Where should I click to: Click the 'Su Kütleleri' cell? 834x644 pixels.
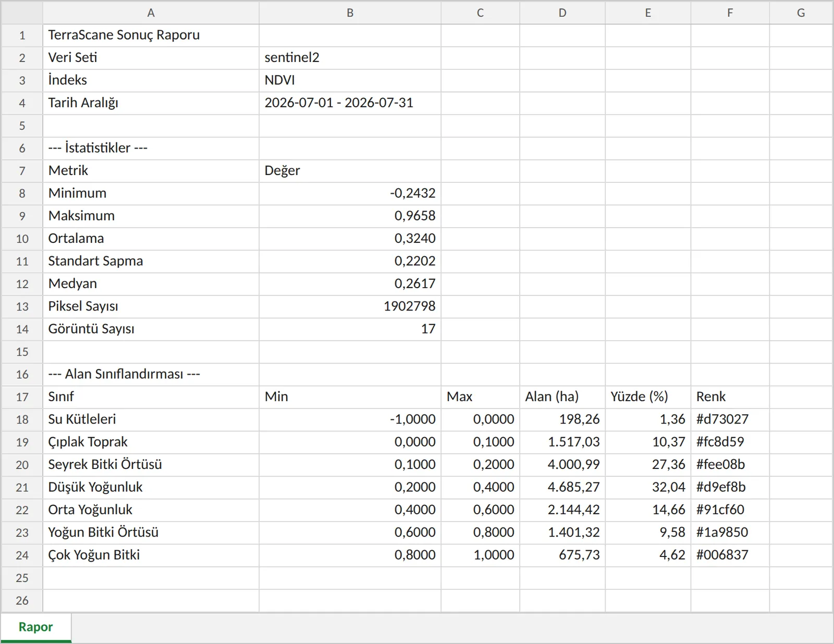(x=151, y=420)
